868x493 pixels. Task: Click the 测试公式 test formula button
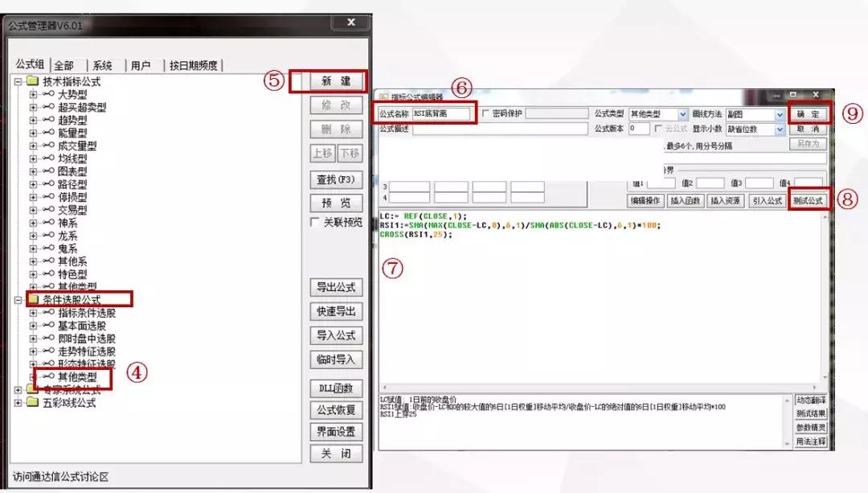pos(810,199)
